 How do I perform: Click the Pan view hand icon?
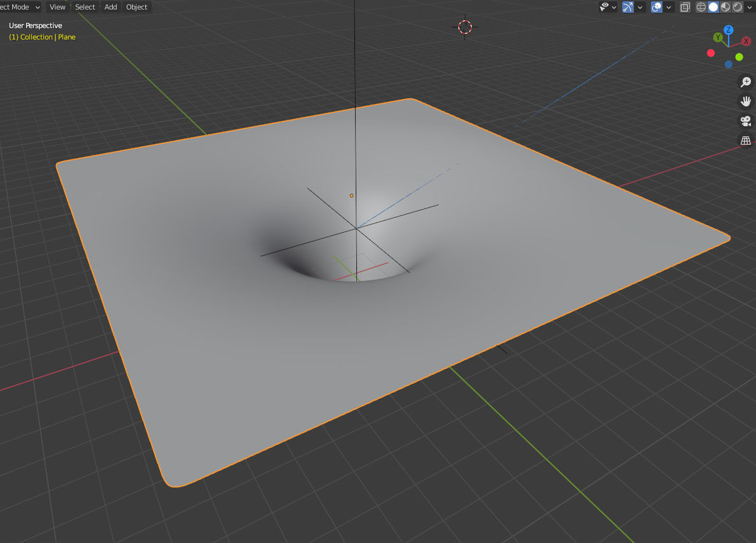pyautogui.click(x=746, y=101)
